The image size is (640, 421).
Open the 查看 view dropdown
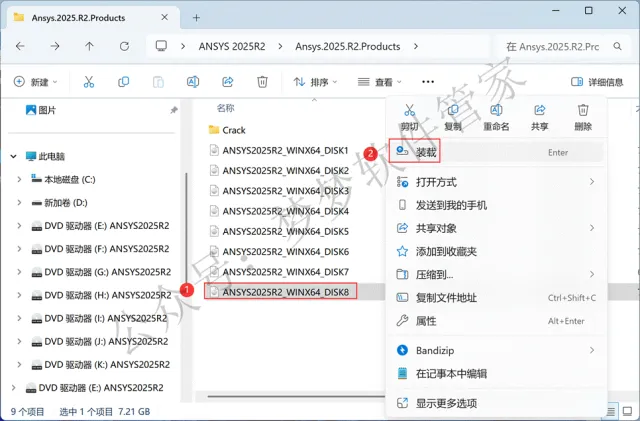coord(380,82)
